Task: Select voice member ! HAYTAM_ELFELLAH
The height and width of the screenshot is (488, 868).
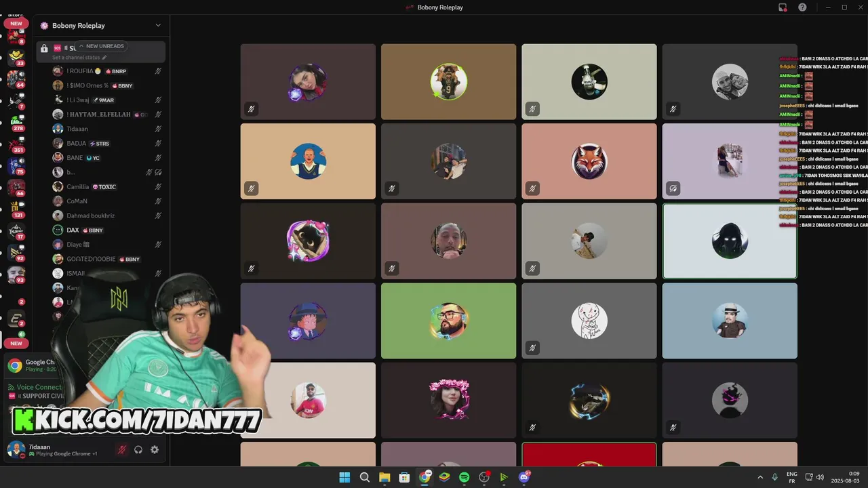Action: (108, 115)
